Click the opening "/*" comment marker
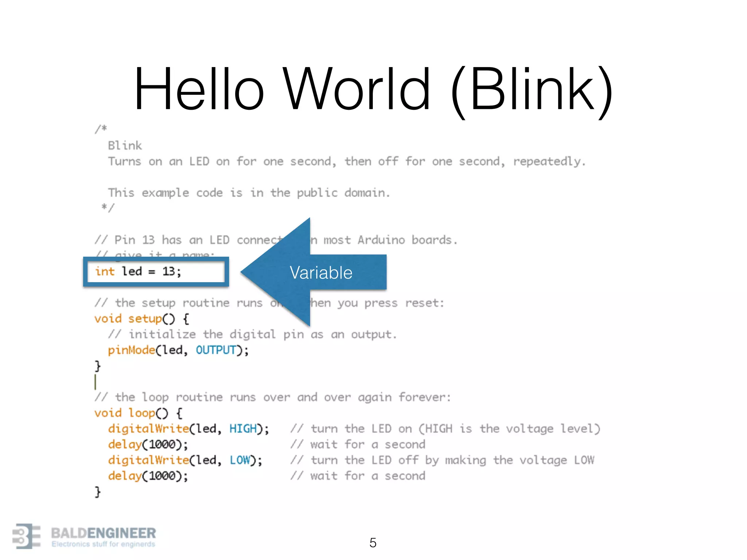 pyautogui.click(x=101, y=129)
